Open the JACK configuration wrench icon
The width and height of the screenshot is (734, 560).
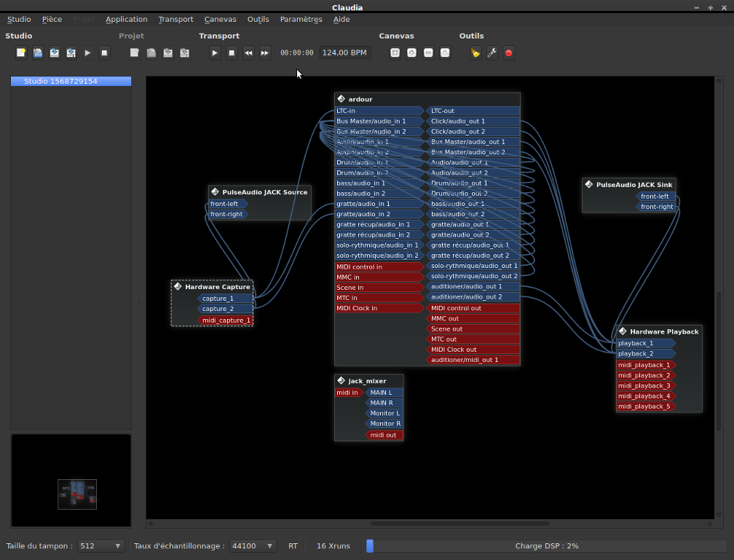492,52
